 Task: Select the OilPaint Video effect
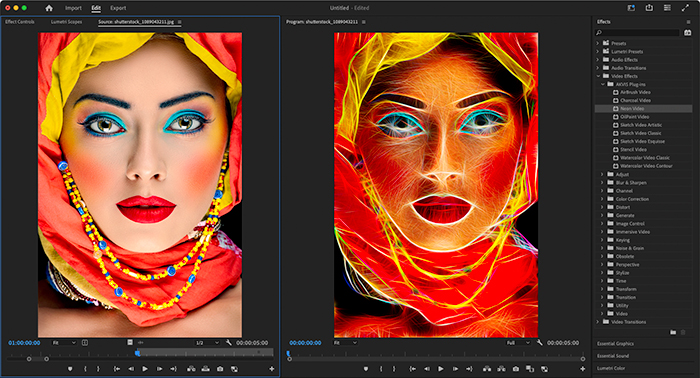[x=634, y=116]
